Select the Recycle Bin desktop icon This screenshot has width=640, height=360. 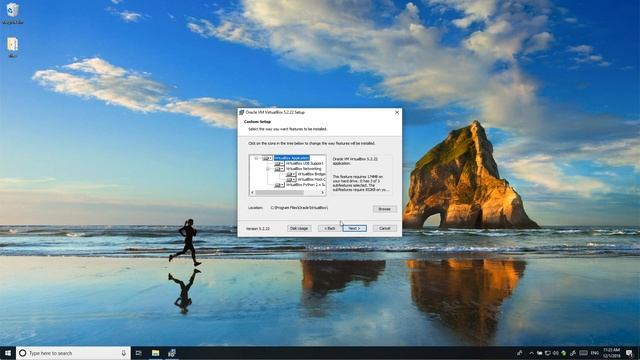point(13,13)
